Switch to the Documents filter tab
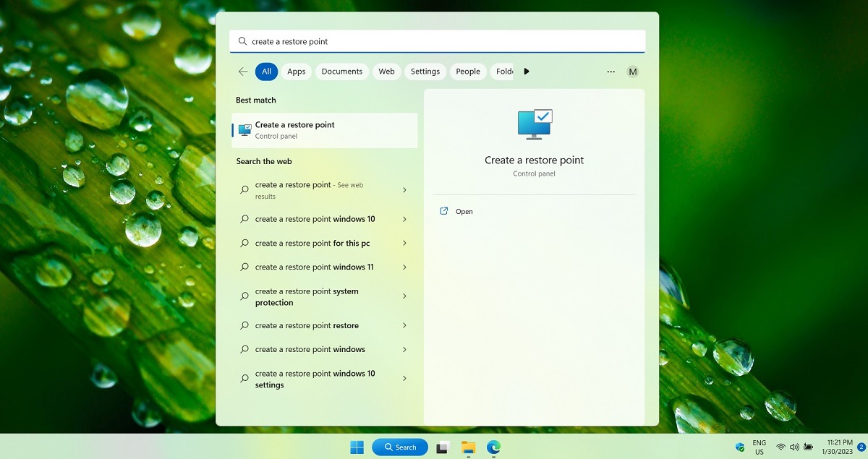 tap(341, 71)
